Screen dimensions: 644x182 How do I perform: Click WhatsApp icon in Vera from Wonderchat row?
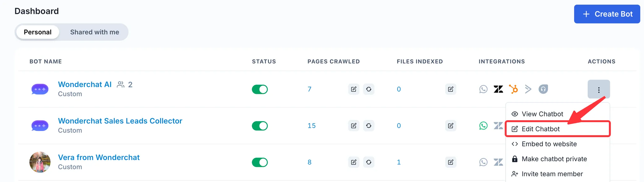click(483, 162)
